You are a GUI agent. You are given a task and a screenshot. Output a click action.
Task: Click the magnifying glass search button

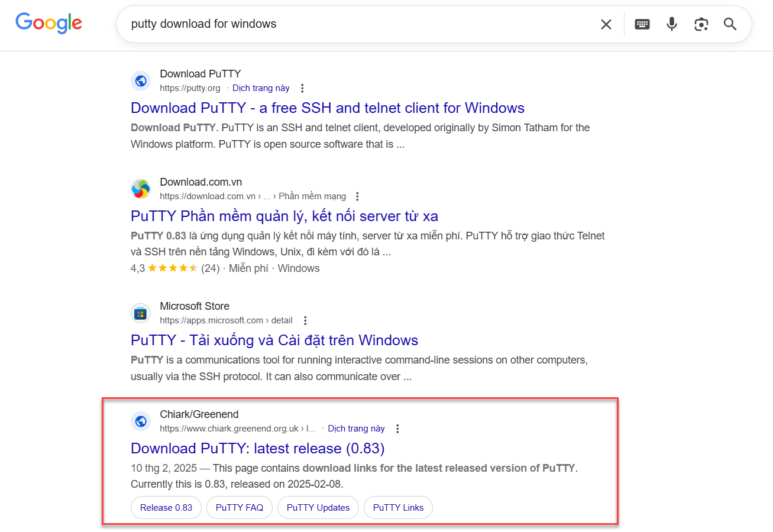point(730,24)
